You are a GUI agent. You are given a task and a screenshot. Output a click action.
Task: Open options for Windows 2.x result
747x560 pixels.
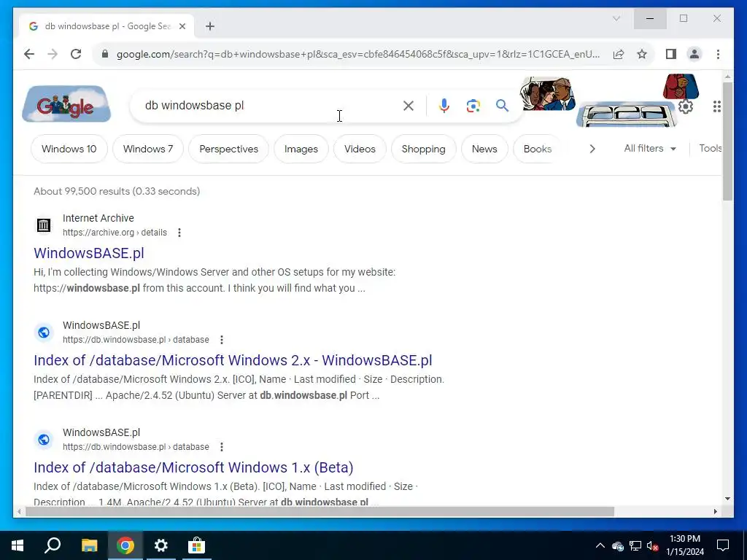pos(222,340)
